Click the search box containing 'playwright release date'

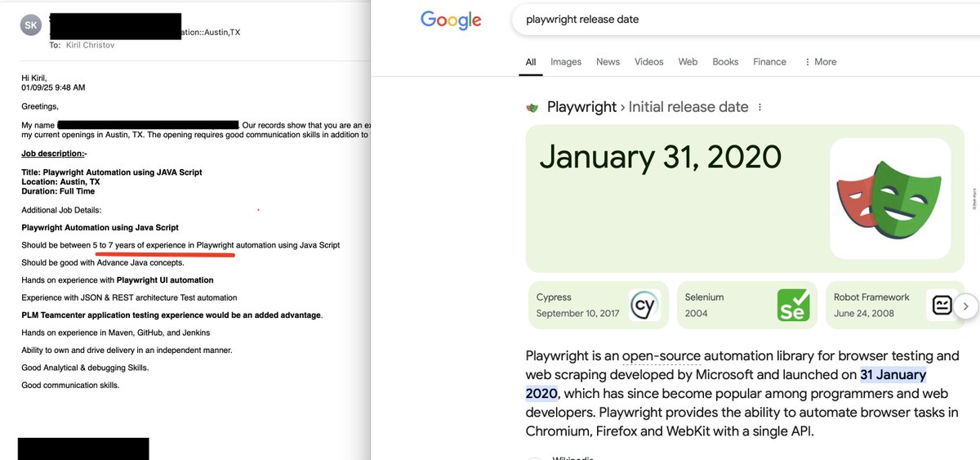[746, 20]
